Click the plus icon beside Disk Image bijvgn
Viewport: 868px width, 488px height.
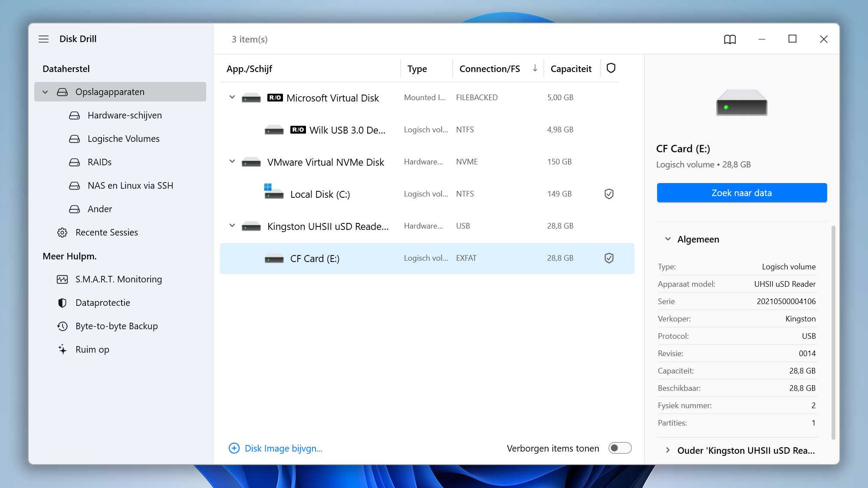(x=234, y=448)
